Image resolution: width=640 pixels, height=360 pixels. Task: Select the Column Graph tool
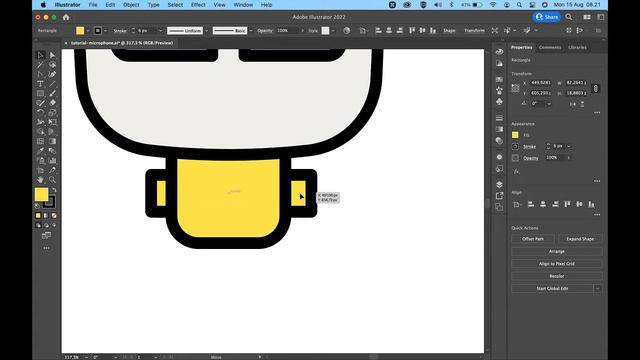pyautogui.click(x=53, y=160)
